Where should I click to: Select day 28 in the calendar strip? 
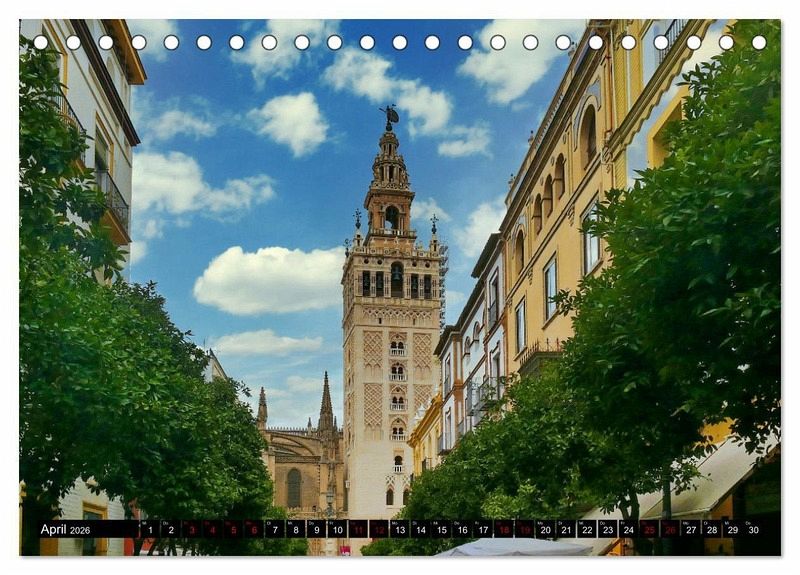[x=711, y=529]
